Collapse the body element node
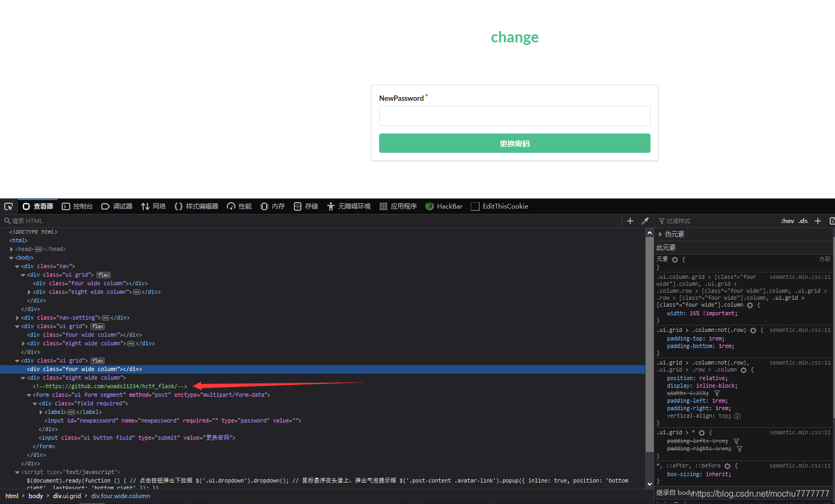 coord(11,258)
